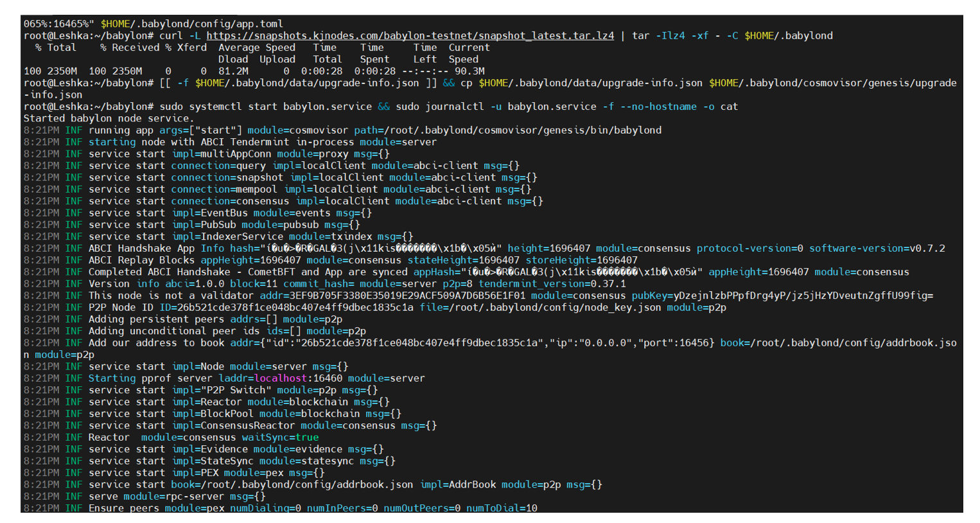Click the '$HOME/.babylond/config/app.toml' path
The width and height of the screenshot is (980, 523).
point(192,24)
